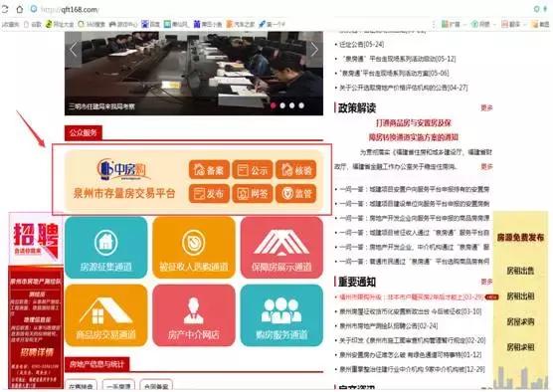Click the 公示 button
The height and width of the screenshot is (392, 553).
pos(253,170)
